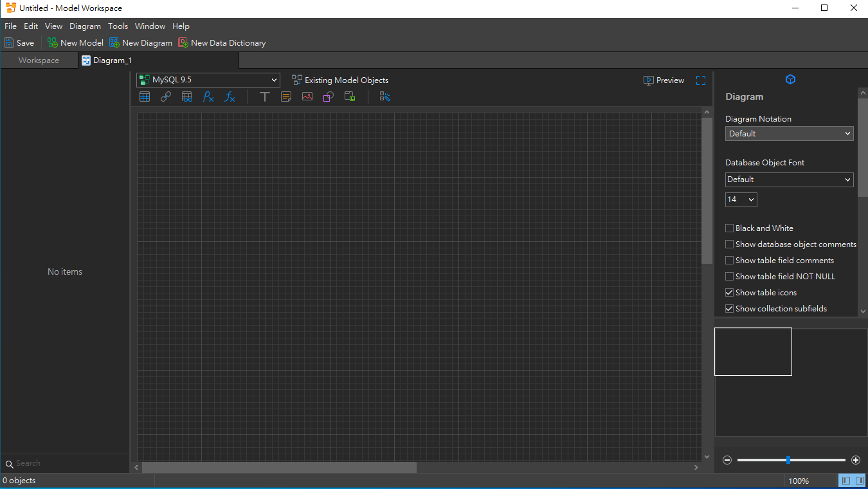Select the Table tool in diagram toolbar
The image size is (868, 489).
[x=145, y=97]
